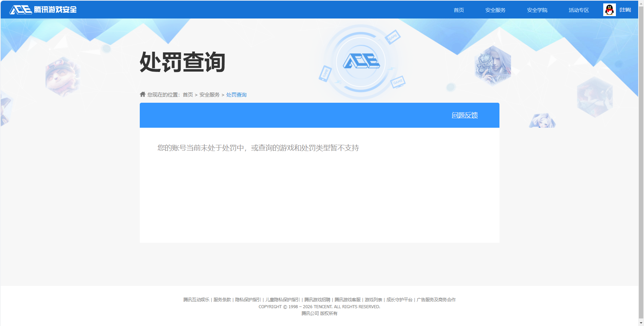This screenshot has width=644, height=326.
Task: Click 处罚查询 in the breadcrumb
Action: [x=236, y=95]
